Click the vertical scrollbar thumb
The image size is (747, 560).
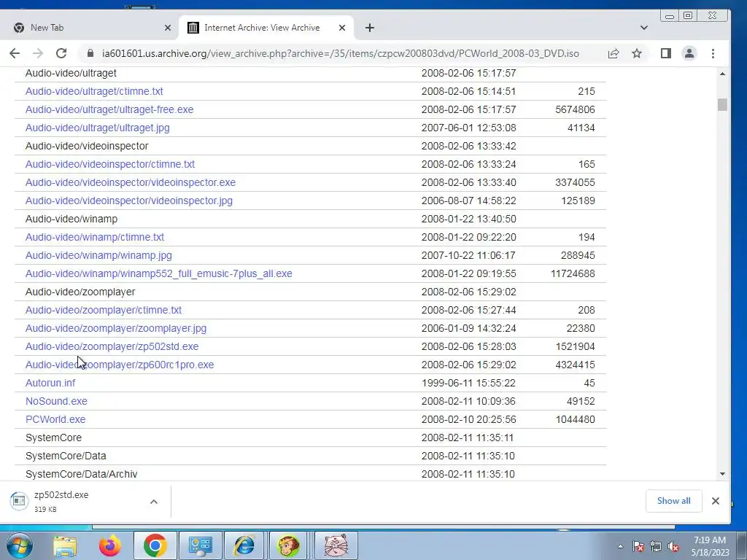coord(723,104)
